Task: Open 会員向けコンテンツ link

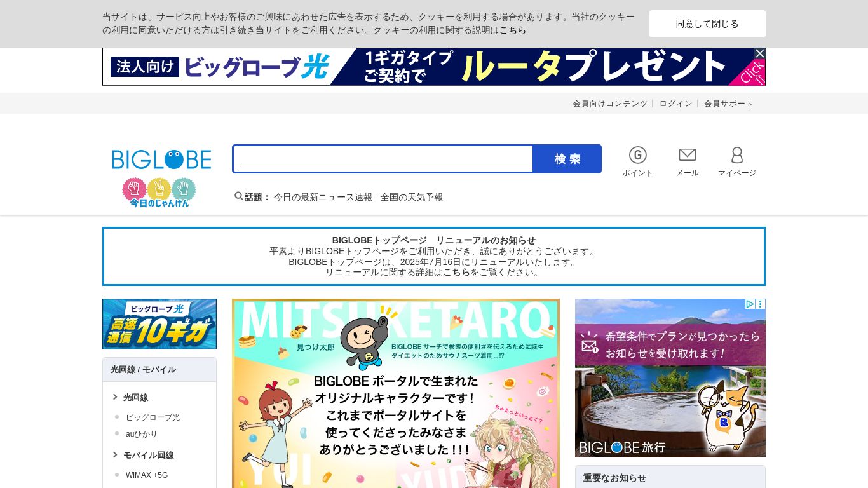Action: [610, 104]
